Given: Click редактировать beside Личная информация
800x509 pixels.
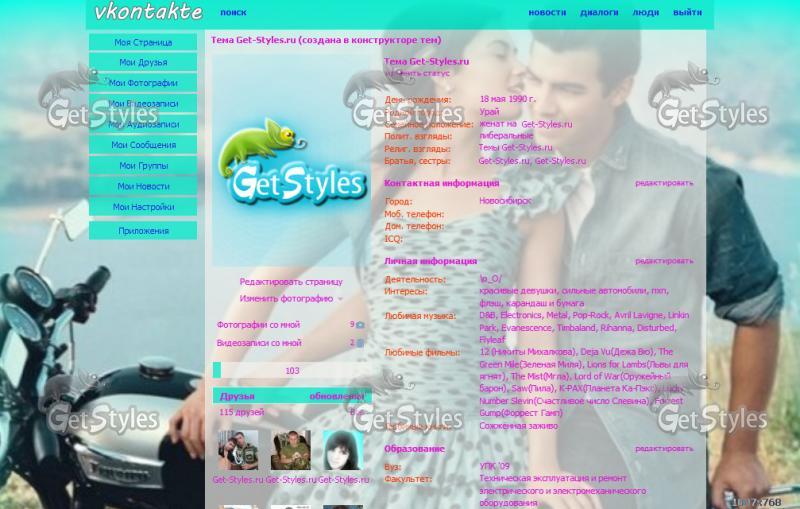Looking at the screenshot, I should pos(664,261).
